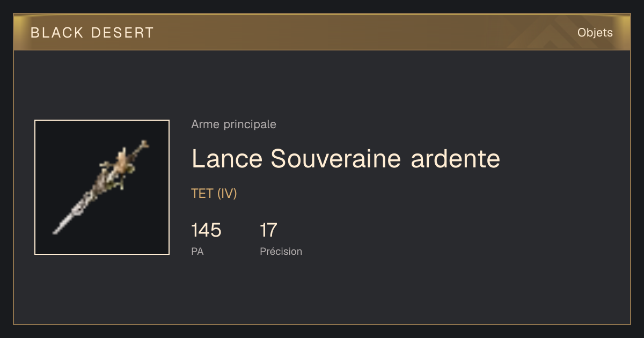Select the Lance Souveraine ardente title
The image size is (644, 338).
(x=346, y=159)
